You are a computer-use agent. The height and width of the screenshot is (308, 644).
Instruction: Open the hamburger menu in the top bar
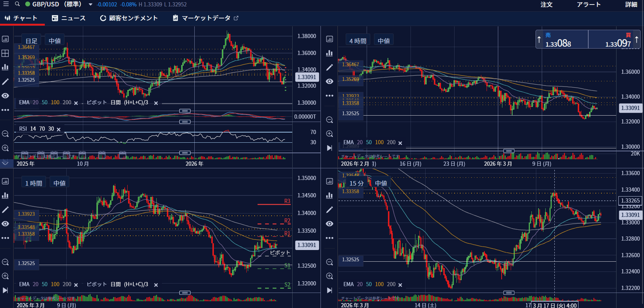6,4
